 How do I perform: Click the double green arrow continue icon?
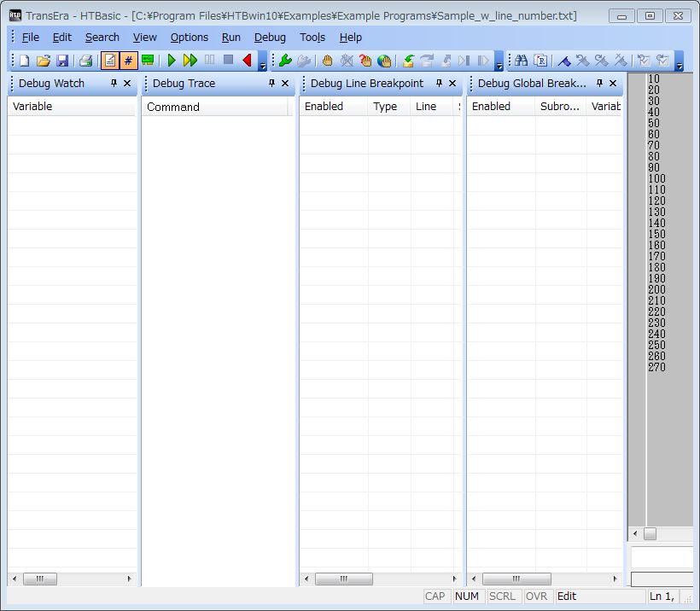coord(190,61)
